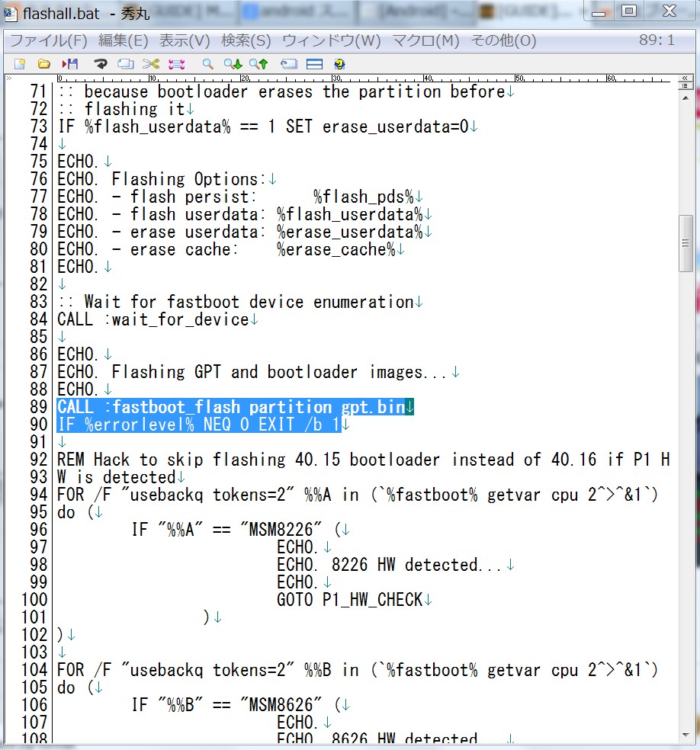Open the ファイル(F) menu
This screenshot has height=750, width=700.
point(48,40)
